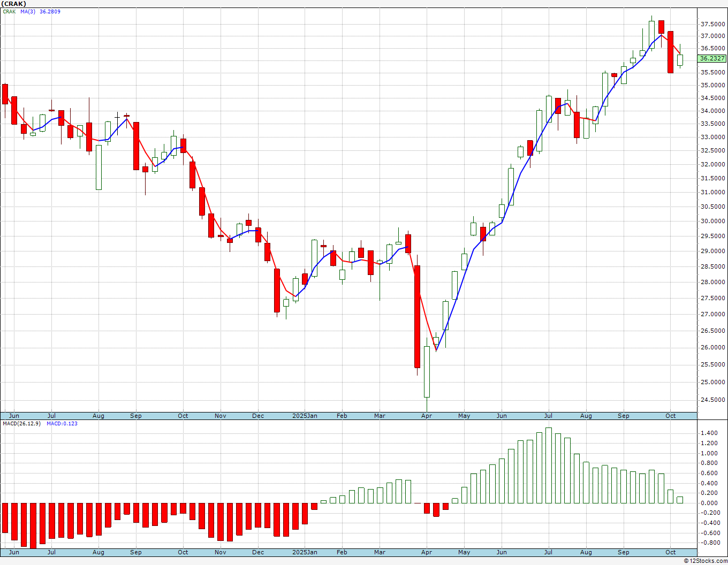
Task: Select the -0.800 MACD axis label
Action: [x=710, y=543]
